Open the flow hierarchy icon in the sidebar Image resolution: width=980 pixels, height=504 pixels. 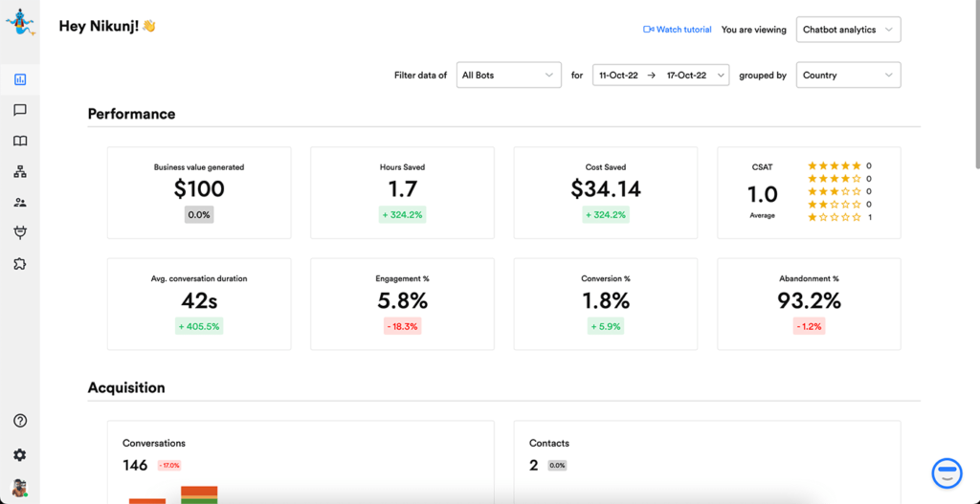[x=20, y=172]
